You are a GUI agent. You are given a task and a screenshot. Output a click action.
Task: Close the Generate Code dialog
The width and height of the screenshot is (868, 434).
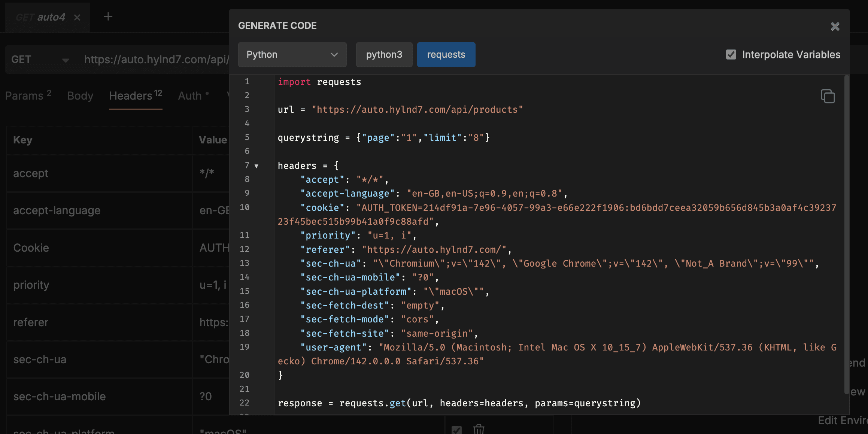(x=835, y=26)
